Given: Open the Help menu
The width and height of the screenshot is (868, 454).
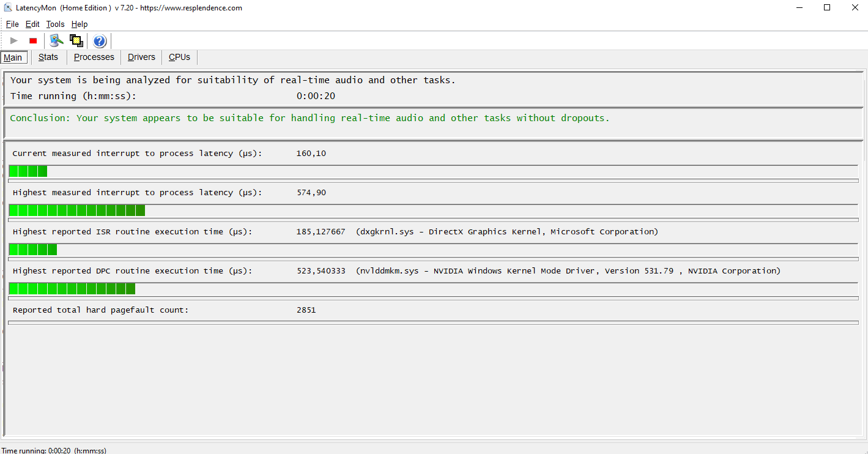Looking at the screenshot, I should (80, 24).
